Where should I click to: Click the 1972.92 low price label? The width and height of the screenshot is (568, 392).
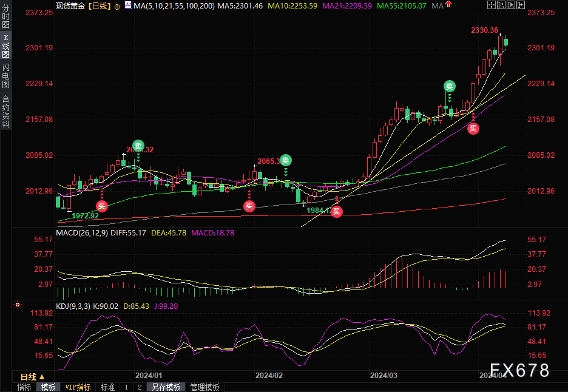coord(85,216)
